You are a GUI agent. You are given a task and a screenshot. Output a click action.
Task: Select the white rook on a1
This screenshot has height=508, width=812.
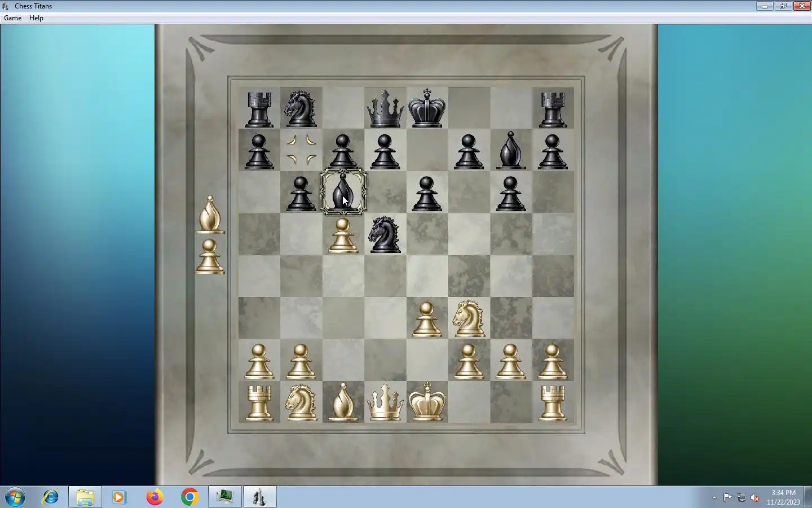pyautogui.click(x=259, y=403)
